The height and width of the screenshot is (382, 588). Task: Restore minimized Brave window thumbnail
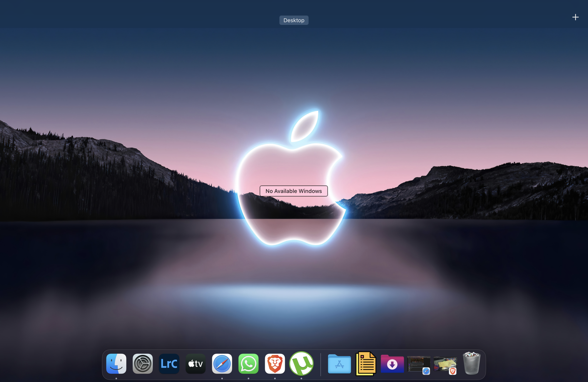click(x=445, y=364)
